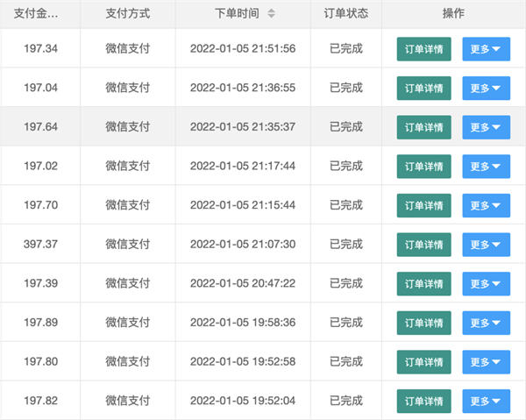Expand 更多 on the 197.70 order row
This screenshot has width=526, height=420.
(x=486, y=206)
